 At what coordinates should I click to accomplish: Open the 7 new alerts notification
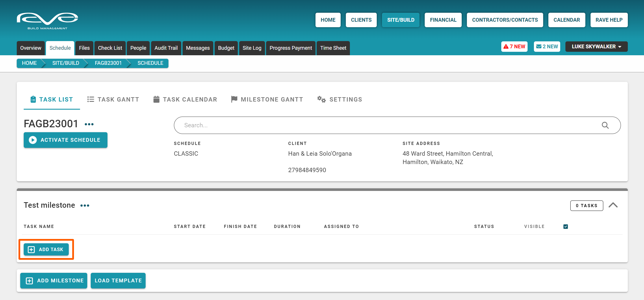pyautogui.click(x=514, y=47)
